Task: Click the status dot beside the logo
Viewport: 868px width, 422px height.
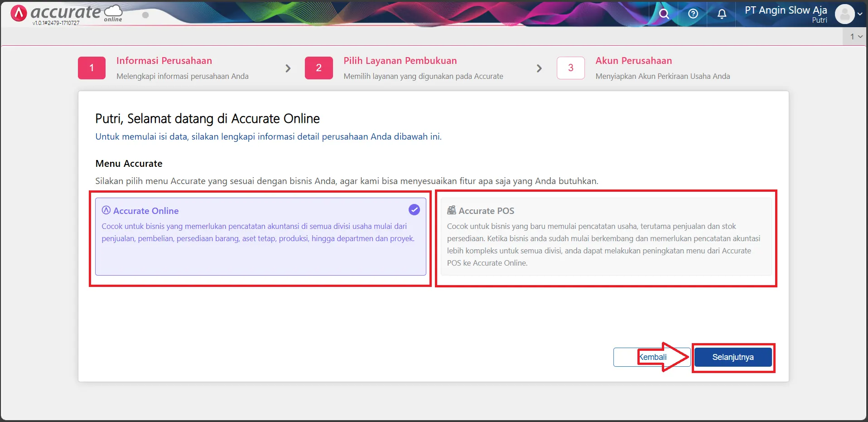Action: [x=145, y=15]
